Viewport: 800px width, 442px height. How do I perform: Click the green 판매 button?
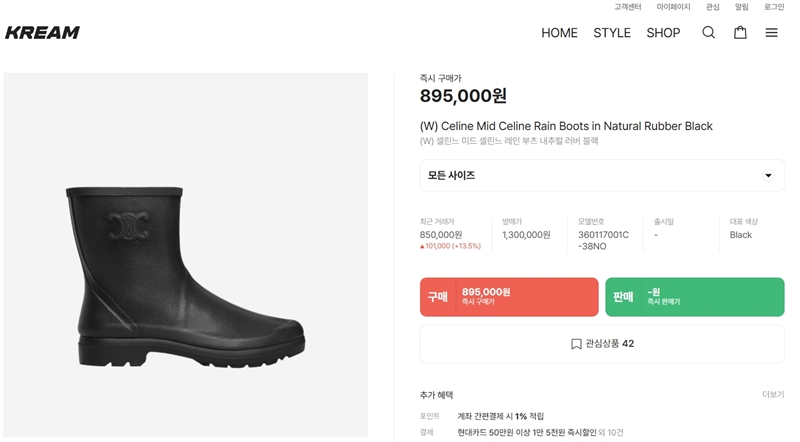click(x=694, y=297)
